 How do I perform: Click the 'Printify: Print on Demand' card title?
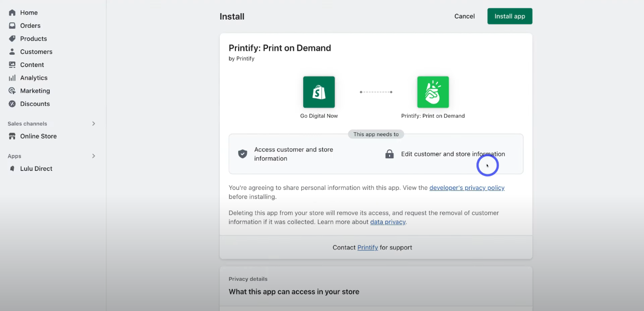coord(280,48)
